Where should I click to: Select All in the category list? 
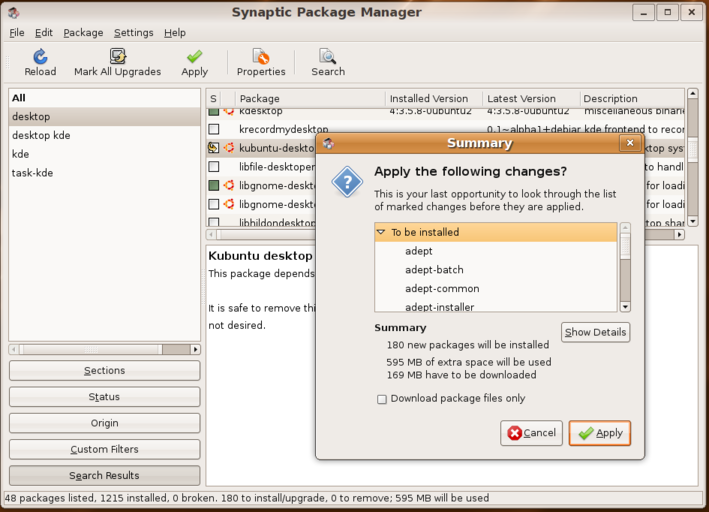(x=104, y=98)
